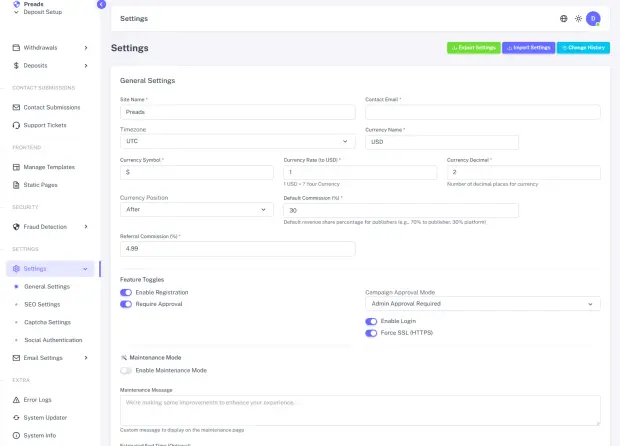Viewport: 620px width, 446px height.
Task: Click the System Info circle icon
Action: coord(16,435)
